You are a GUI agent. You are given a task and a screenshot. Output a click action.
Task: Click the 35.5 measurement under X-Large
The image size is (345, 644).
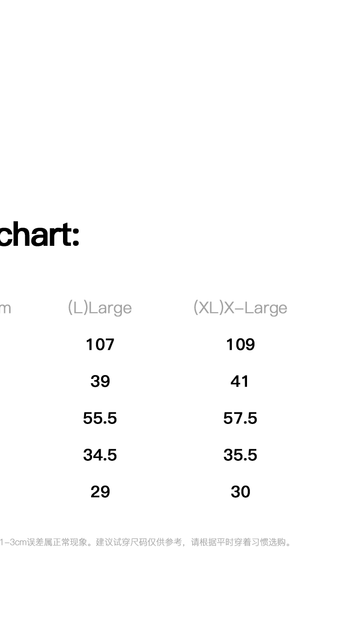pos(240,455)
